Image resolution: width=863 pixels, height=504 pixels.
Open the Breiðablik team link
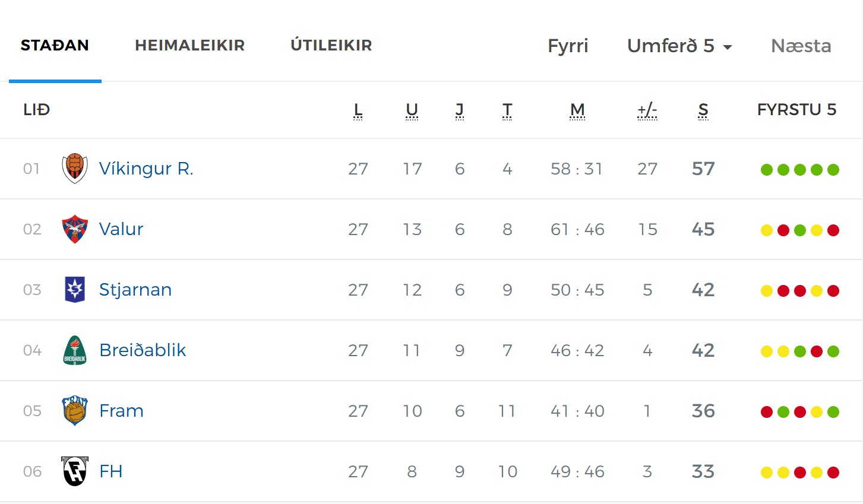click(x=143, y=350)
